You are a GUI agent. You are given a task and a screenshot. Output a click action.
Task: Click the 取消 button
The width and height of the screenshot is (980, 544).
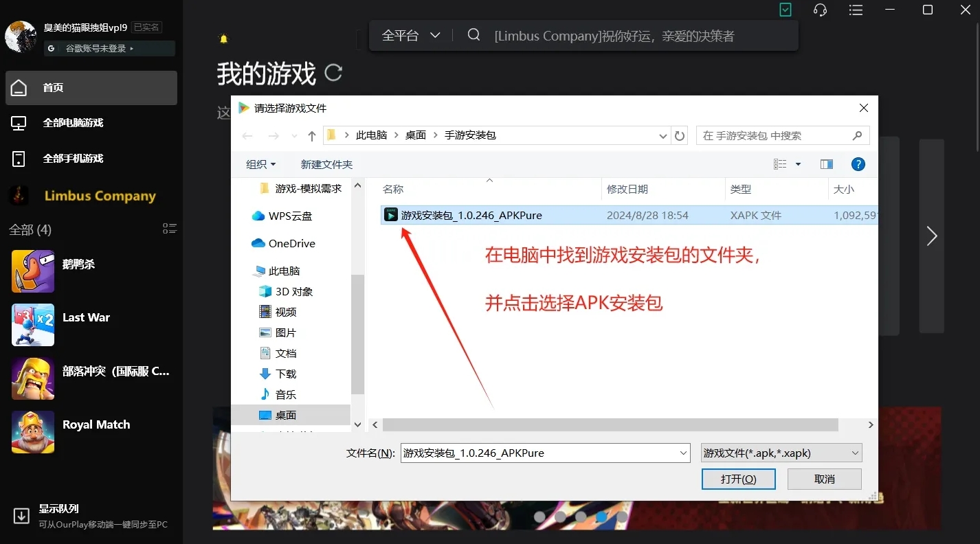tap(825, 479)
